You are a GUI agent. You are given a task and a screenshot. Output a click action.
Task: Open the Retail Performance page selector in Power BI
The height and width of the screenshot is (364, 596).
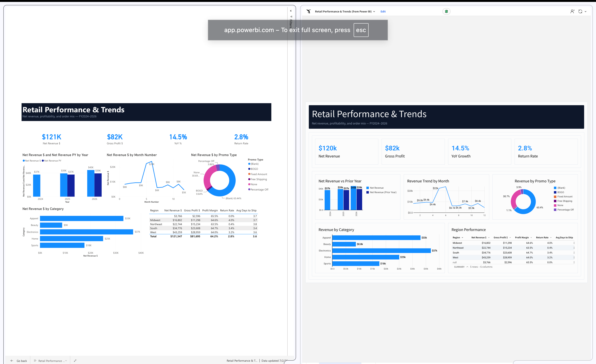[x=50, y=361]
